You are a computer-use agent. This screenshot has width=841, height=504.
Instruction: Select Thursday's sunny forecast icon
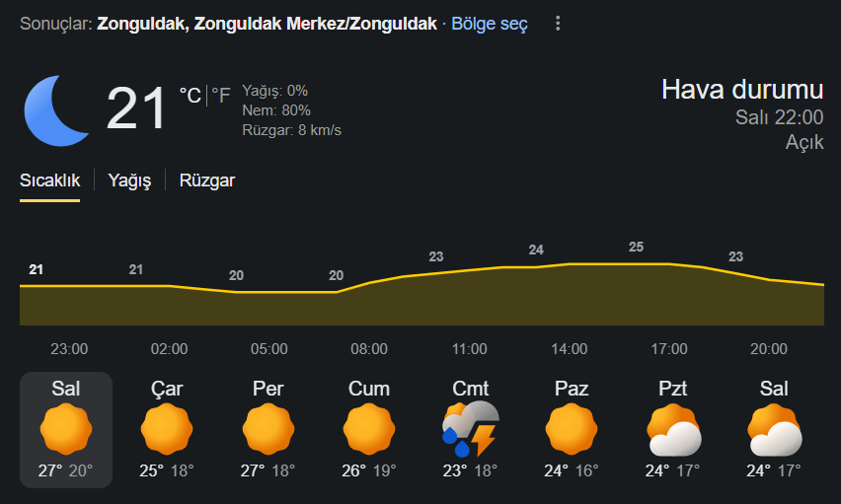[268, 429]
